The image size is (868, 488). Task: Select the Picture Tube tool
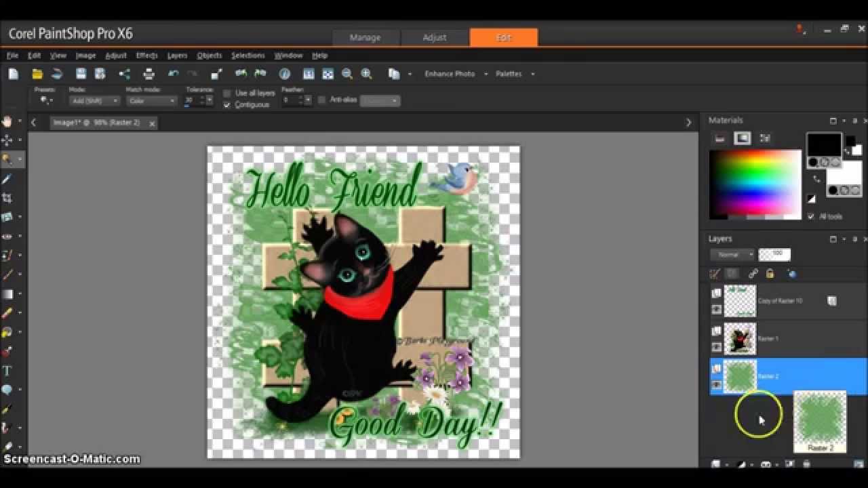(7, 352)
